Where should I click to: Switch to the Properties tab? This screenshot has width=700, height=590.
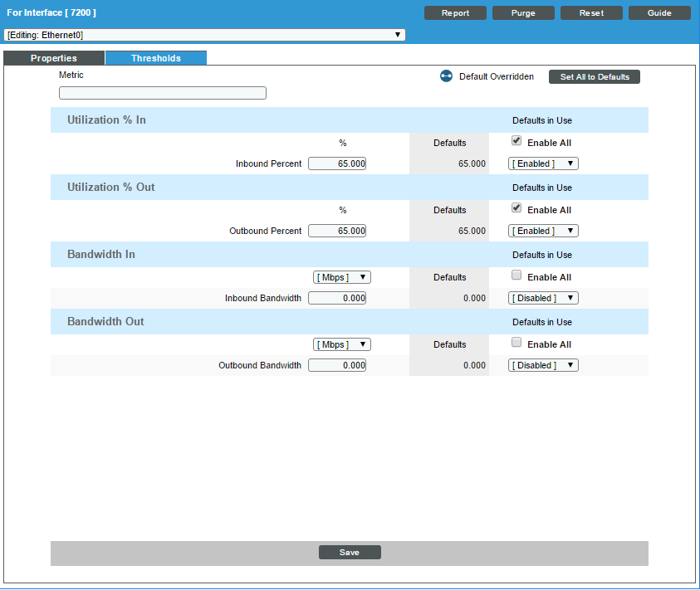pos(53,58)
